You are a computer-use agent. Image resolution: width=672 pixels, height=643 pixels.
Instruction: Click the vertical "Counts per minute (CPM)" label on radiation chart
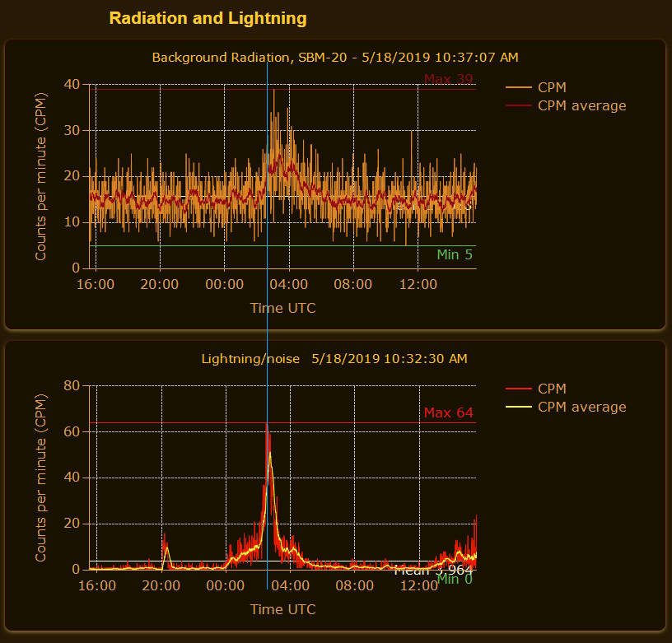(40, 176)
